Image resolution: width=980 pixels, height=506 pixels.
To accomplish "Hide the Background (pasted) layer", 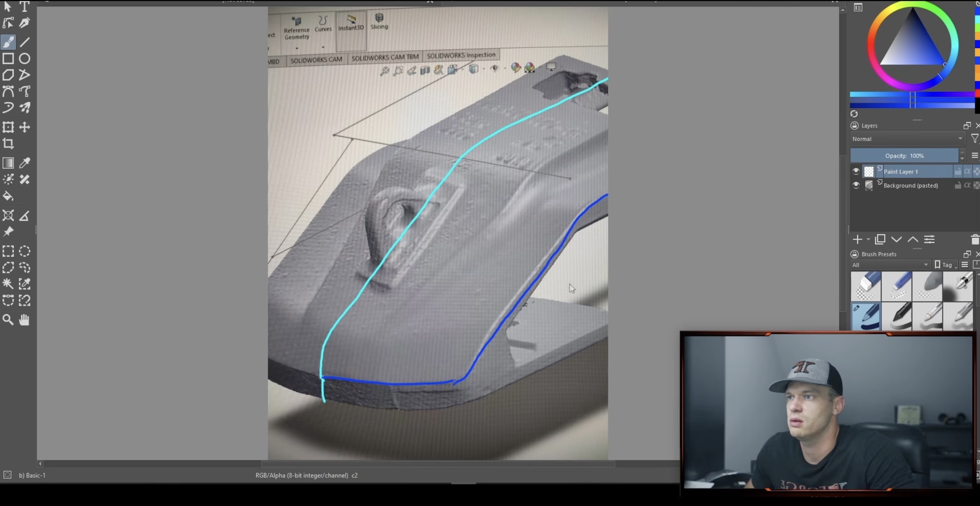I will point(856,185).
